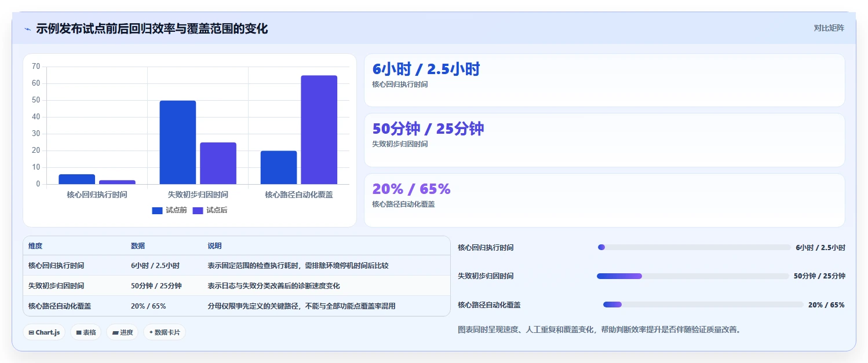Screen dimensions: 868x363
Task: Click the 试点后 bar for 核心回归执行时间
Action: (117, 182)
